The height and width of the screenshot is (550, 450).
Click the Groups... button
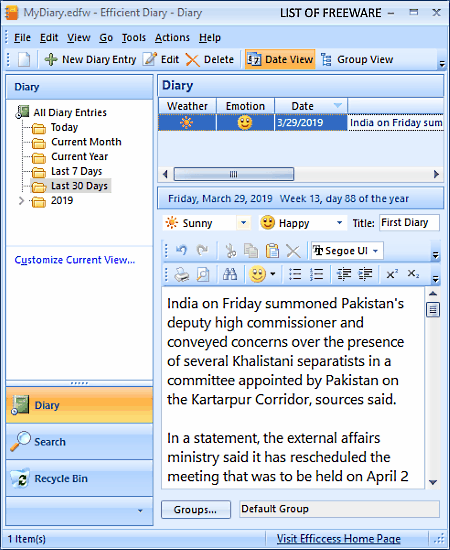tap(196, 509)
